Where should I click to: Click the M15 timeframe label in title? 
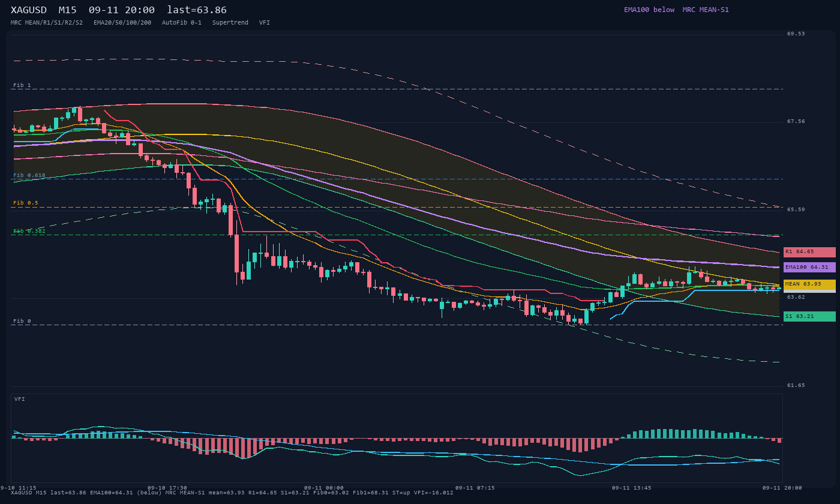coord(67,10)
